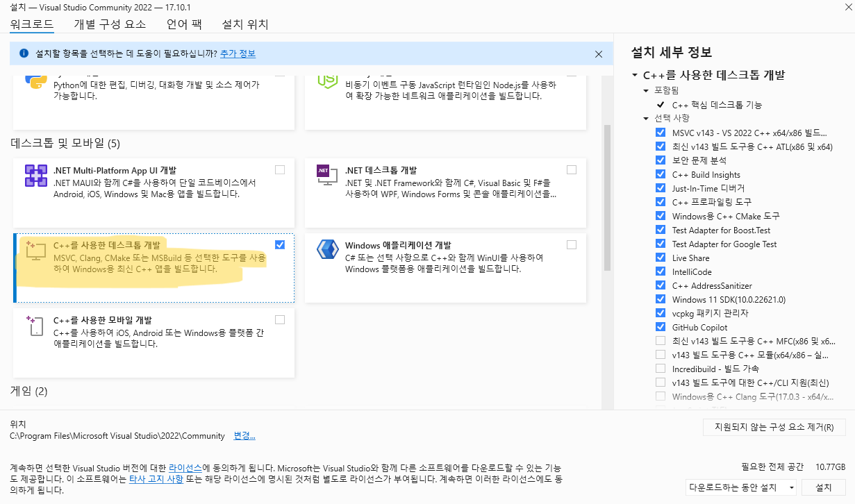The height and width of the screenshot is (504, 855).
Task: Click the Node.js workload icon
Action: tap(326, 81)
